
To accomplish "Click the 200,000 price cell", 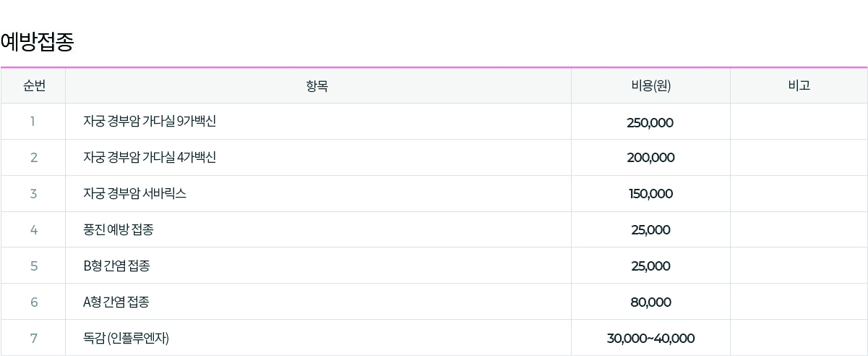I will click(x=650, y=158).
